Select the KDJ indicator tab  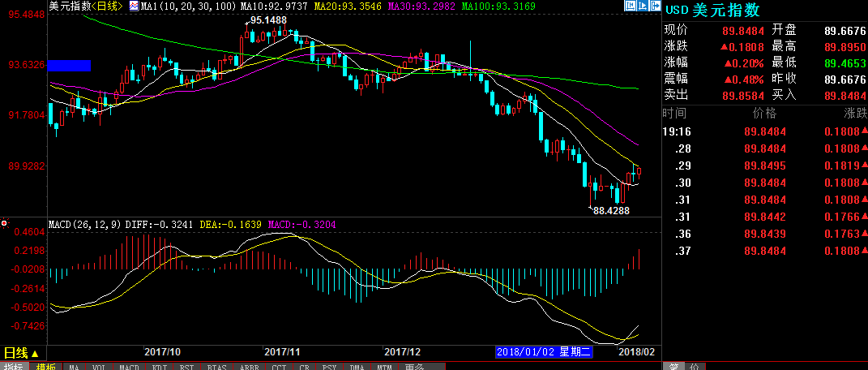[x=158, y=367]
